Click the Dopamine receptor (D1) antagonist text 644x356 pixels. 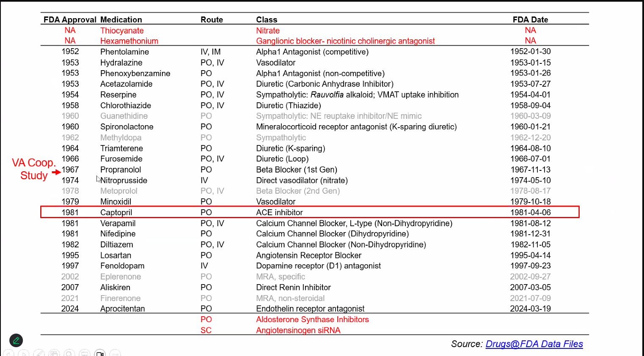[x=318, y=266]
